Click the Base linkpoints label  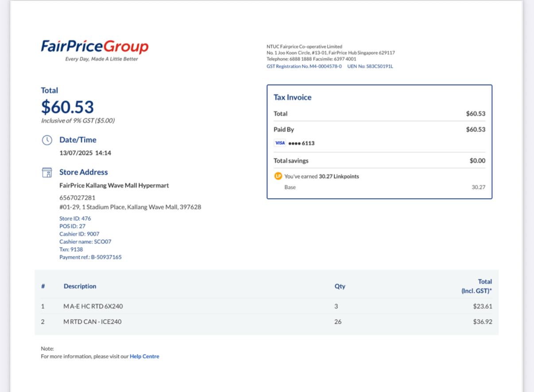tap(290, 187)
